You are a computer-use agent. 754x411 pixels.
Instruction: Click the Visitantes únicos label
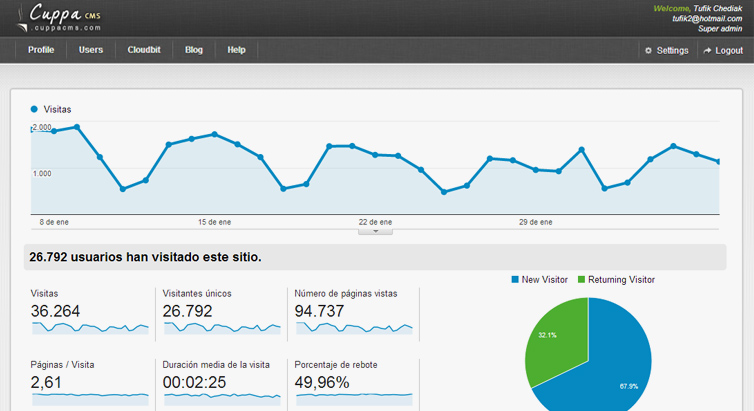click(x=197, y=293)
